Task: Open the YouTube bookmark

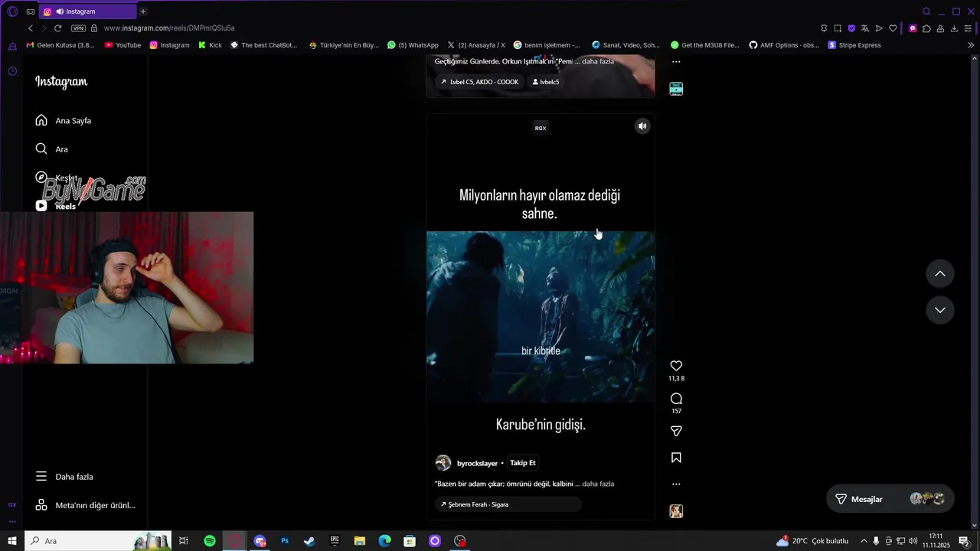Action: click(x=122, y=45)
